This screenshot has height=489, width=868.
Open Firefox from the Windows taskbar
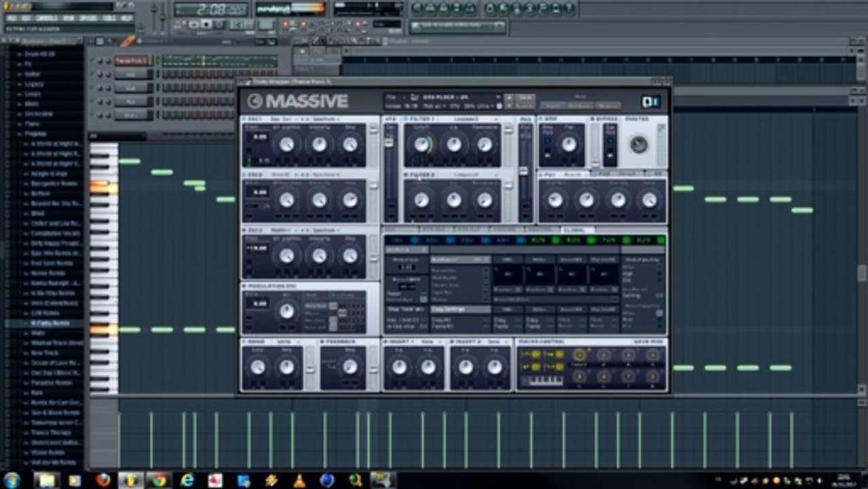[103, 480]
